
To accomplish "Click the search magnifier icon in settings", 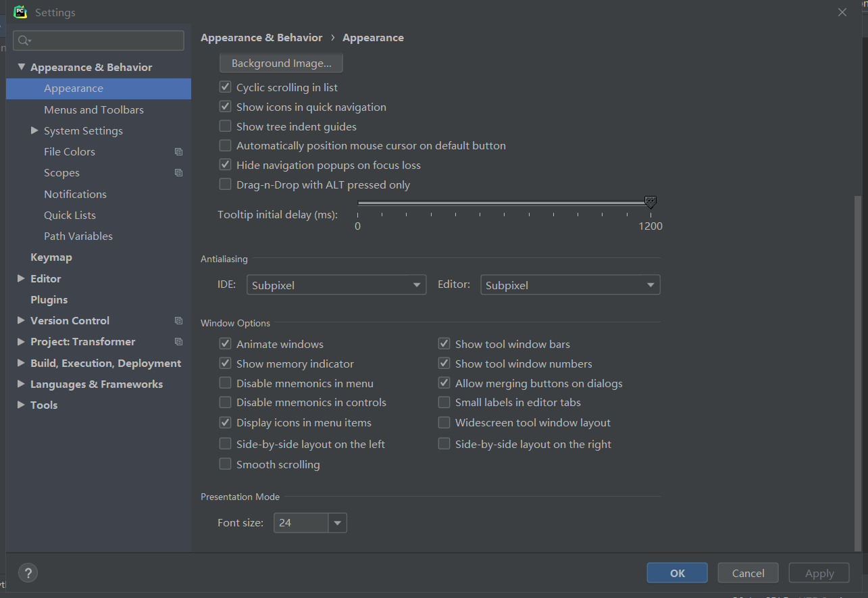I will tap(24, 41).
